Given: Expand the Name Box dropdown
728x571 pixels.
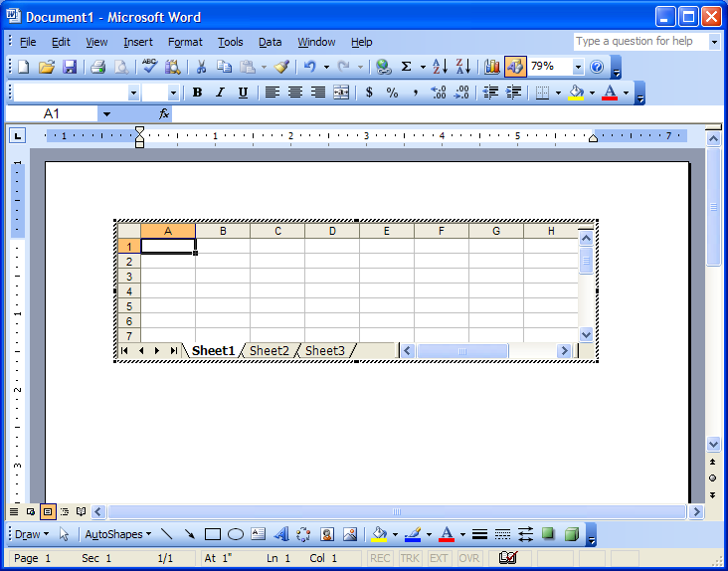Looking at the screenshot, I should tap(106, 114).
